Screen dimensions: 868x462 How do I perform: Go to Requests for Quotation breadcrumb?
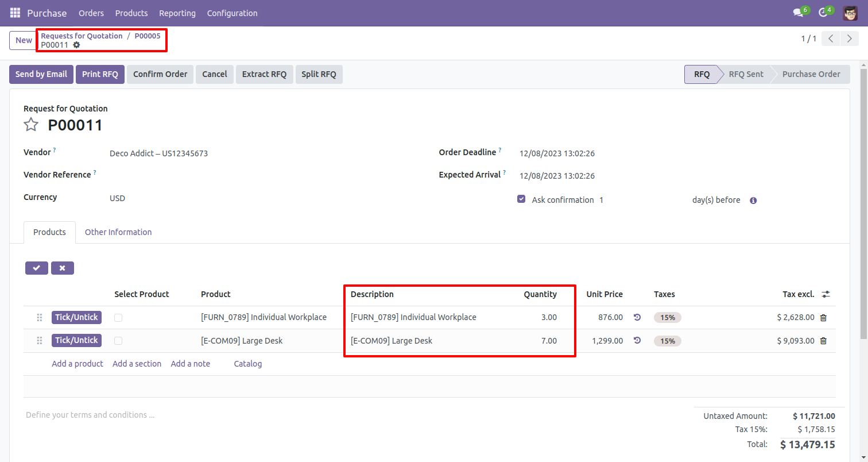click(82, 36)
